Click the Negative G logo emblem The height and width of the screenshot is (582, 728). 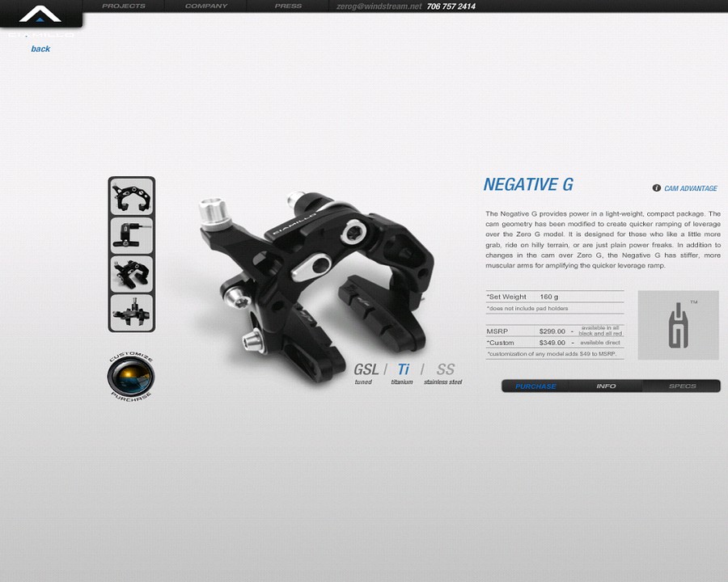[678, 325]
